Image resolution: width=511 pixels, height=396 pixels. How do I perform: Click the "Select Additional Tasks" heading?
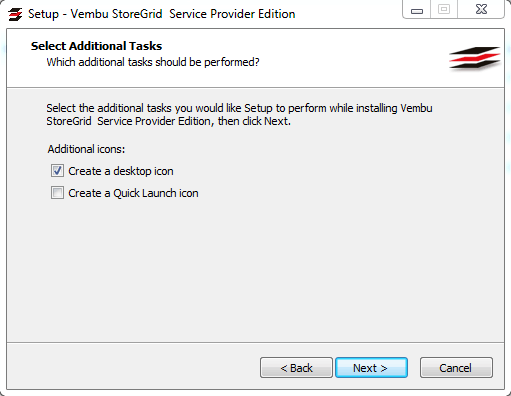click(x=96, y=46)
